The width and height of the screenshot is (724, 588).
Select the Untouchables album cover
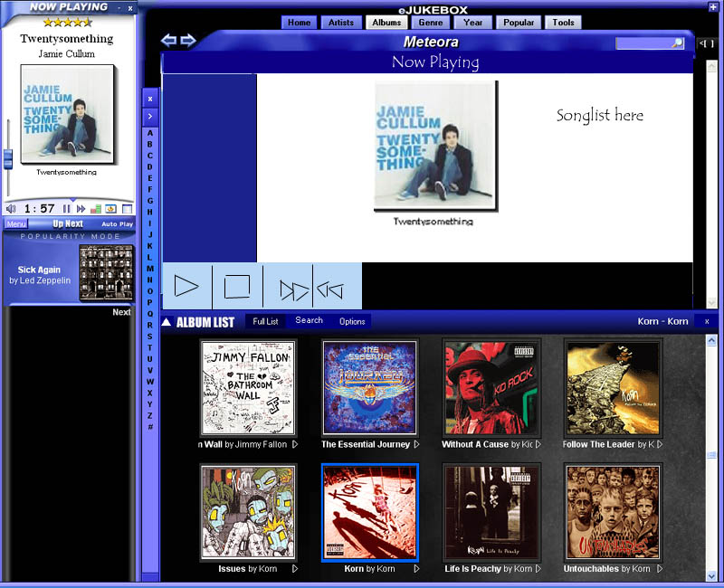(614, 512)
